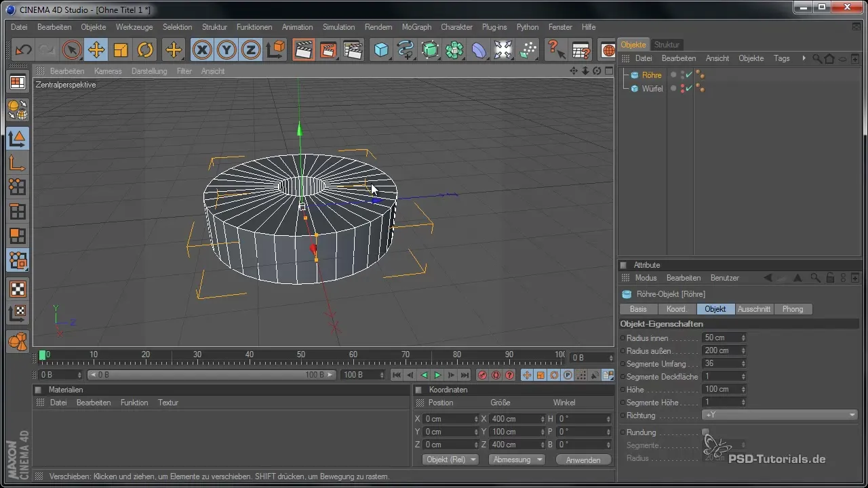The image size is (868, 488).
Task: Enable the Rundung checkbox
Action: pyautogui.click(x=705, y=432)
